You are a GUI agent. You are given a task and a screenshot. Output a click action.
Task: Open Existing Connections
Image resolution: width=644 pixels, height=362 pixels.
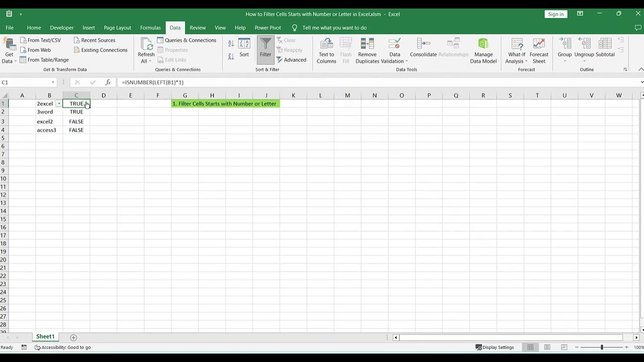pos(101,50)
